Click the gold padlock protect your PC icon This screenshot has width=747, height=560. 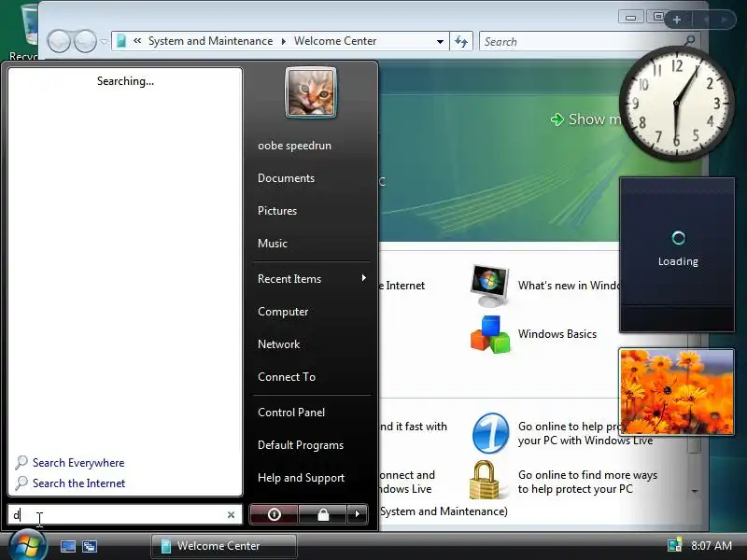click(x=485, y=480)
